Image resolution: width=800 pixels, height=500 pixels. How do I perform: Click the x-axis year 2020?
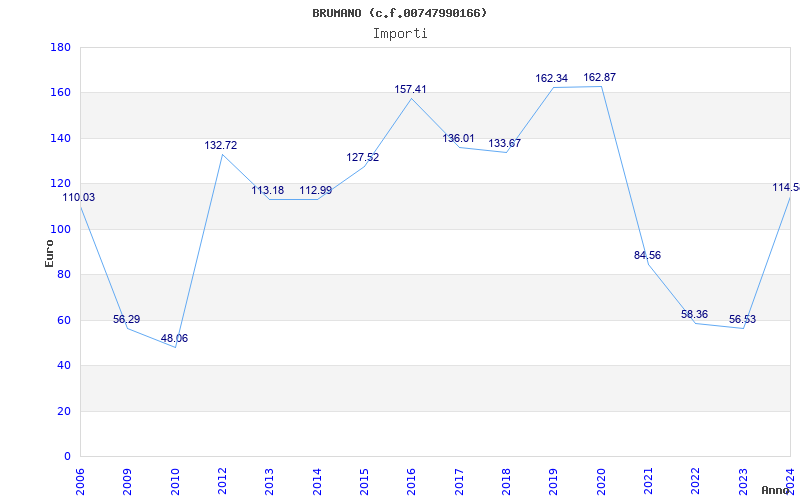601,482
